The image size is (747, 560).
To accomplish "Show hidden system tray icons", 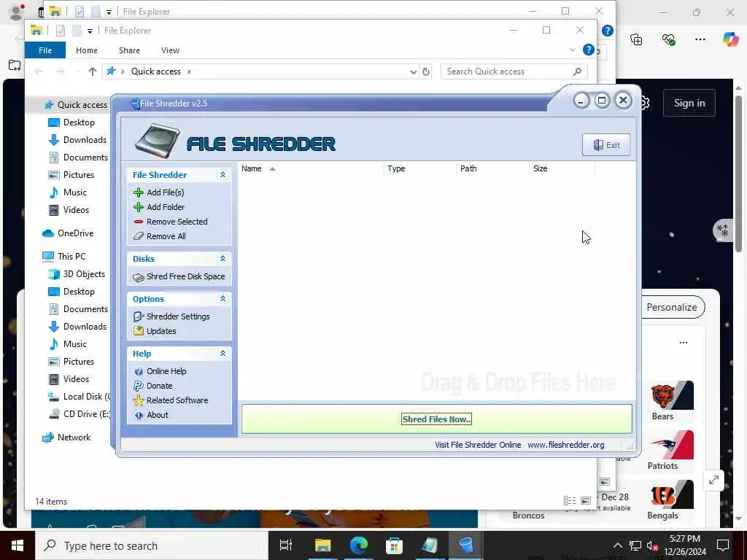I will click(x=617, y=545).
